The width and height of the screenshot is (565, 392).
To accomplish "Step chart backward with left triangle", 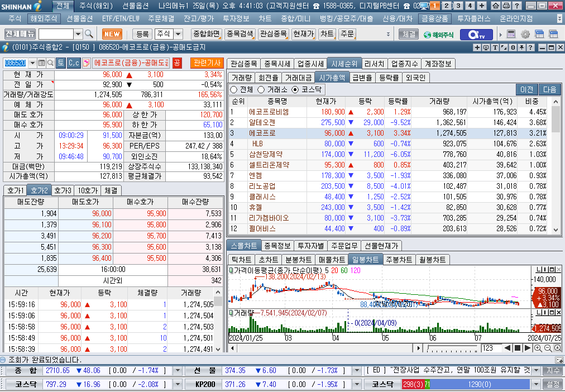I will pyautogui.click(x=507, y=348).
